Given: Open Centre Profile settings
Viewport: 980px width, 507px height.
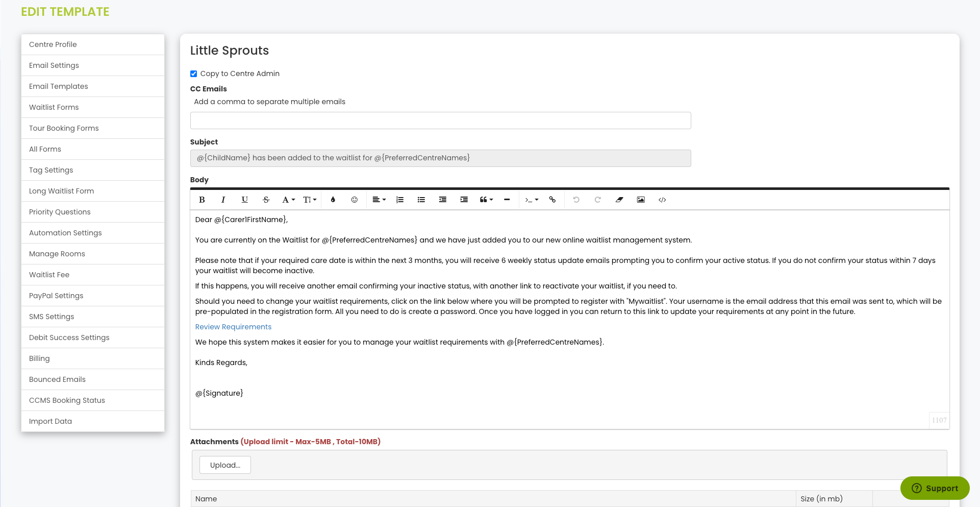Looking at the screenshot, I should pos(93,44).
